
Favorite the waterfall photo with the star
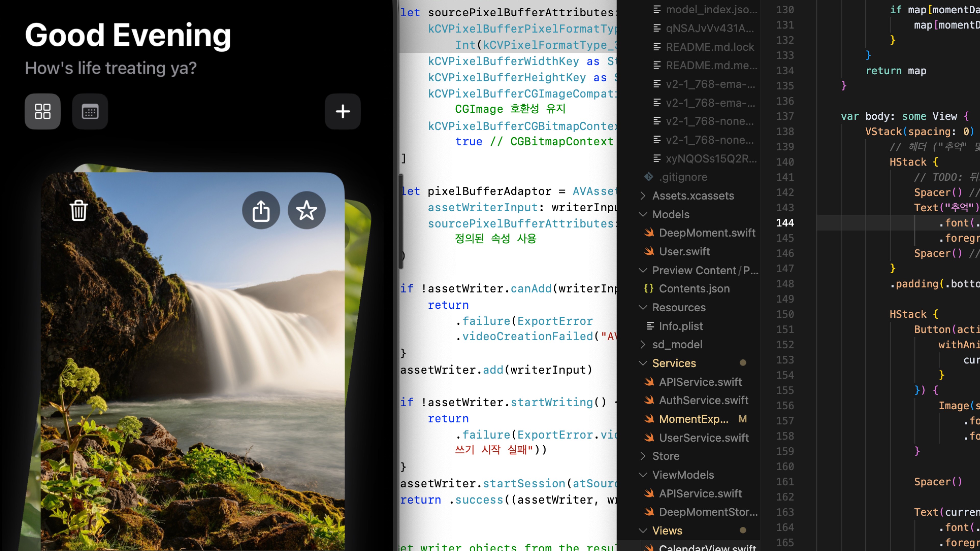click(x=307, y=210)
